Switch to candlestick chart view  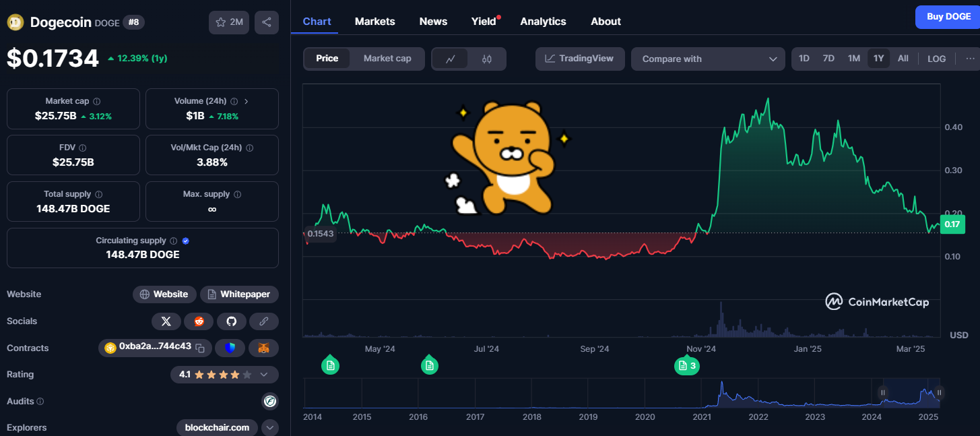coord(487,59)
